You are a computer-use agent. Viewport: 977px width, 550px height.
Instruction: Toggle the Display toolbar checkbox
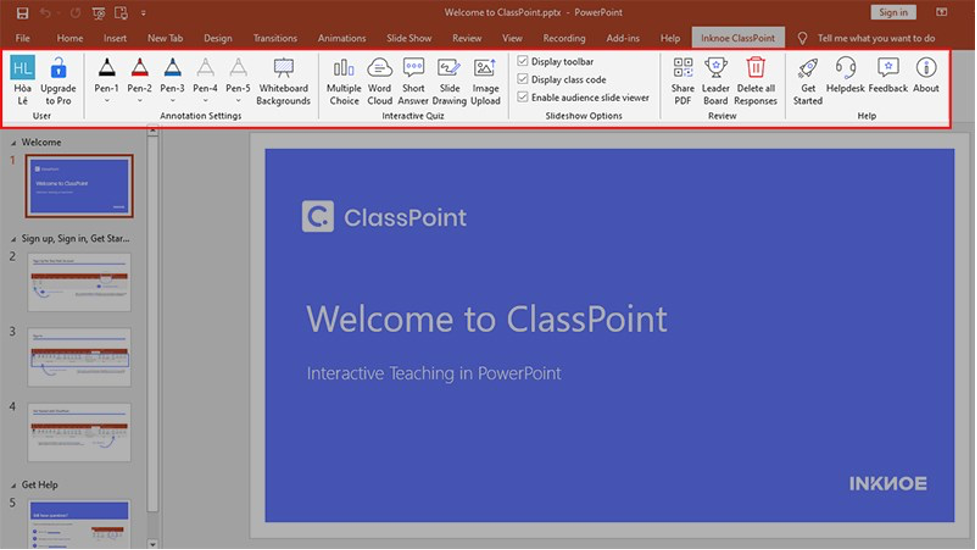coord(523,62)
